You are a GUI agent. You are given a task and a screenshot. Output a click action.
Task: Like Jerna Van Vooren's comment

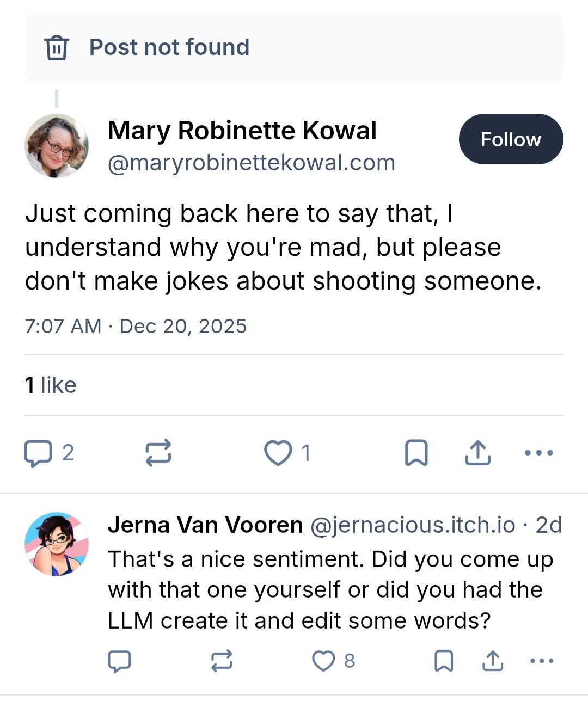(323, 661)
